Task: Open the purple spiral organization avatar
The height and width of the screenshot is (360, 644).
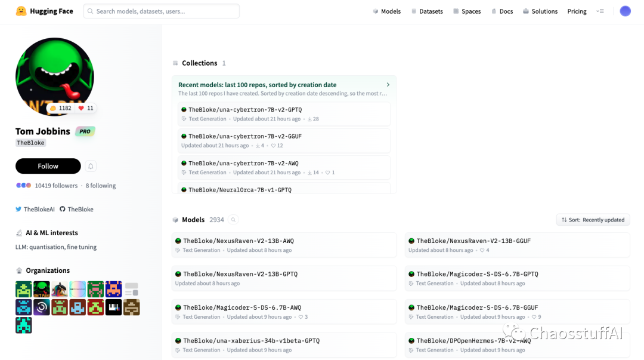Action: pos(42,307)
